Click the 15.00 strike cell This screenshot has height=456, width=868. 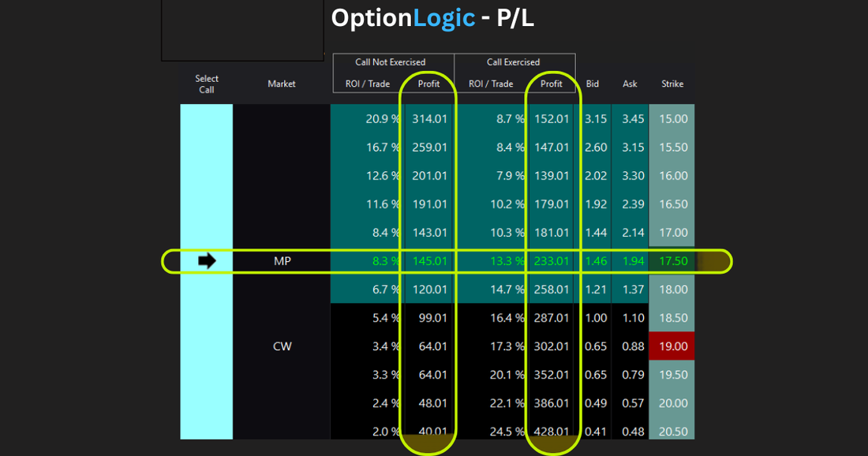coord(672,118)
